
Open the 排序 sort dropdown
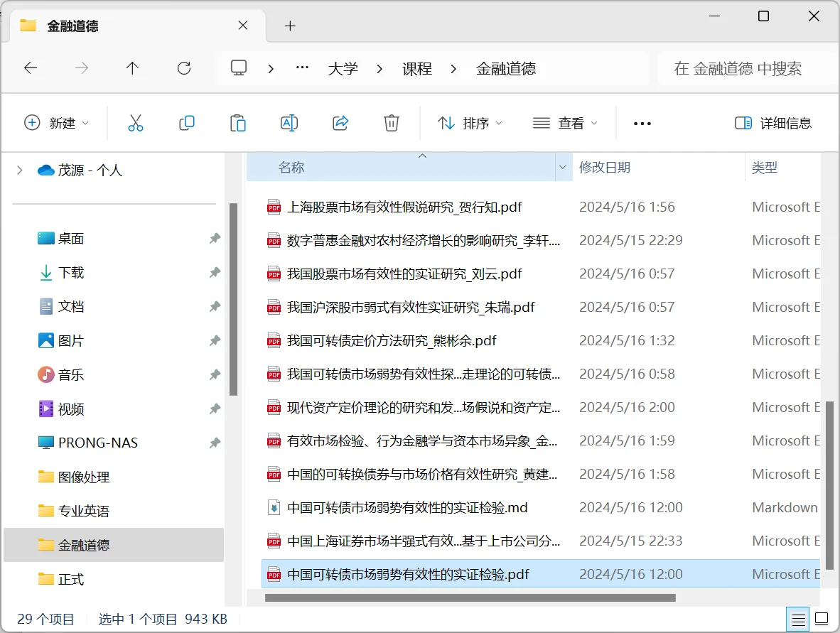[x=470, y=123]
